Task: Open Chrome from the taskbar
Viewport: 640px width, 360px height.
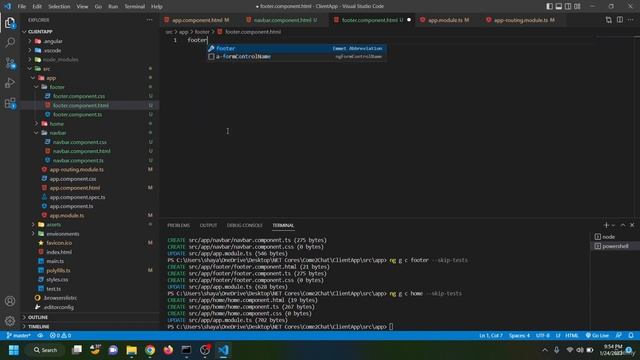Action: point(150,350)
